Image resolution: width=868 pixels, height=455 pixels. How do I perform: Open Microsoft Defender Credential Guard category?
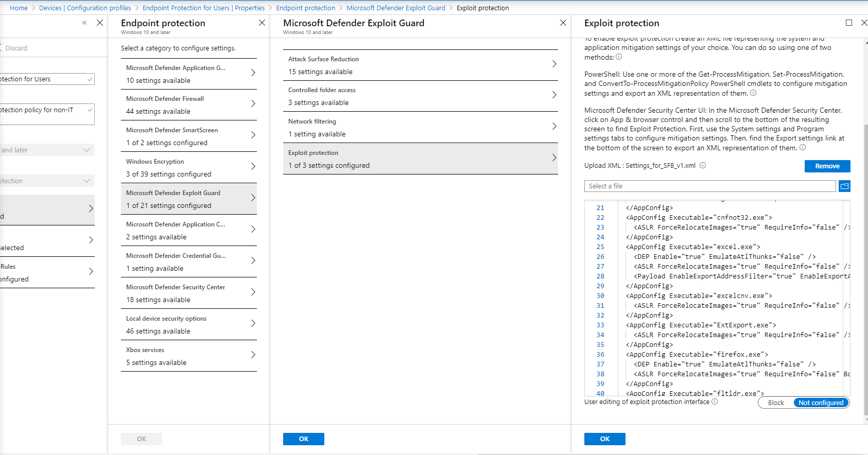(189, 262)
